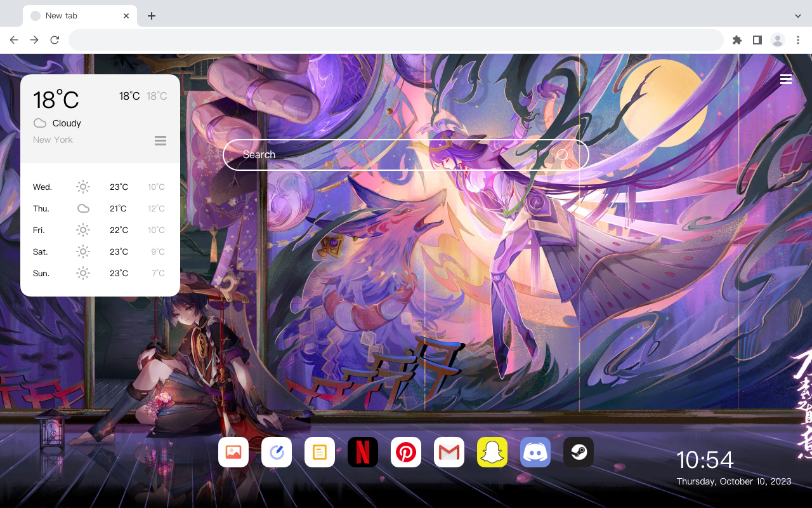Click Sunday's low temperature 7°C
The height and width of the screenshot is (508, 812).
(x=158, y=273)
